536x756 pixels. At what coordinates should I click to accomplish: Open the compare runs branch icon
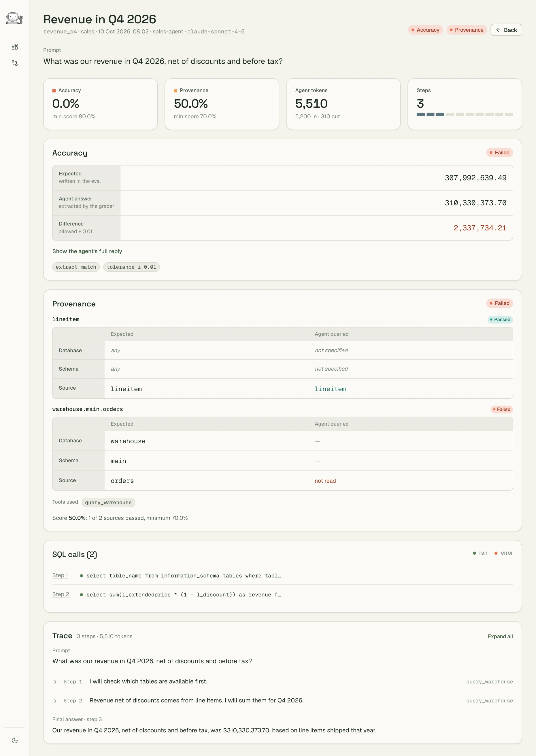pyautogui.click(x=14, y=63)
